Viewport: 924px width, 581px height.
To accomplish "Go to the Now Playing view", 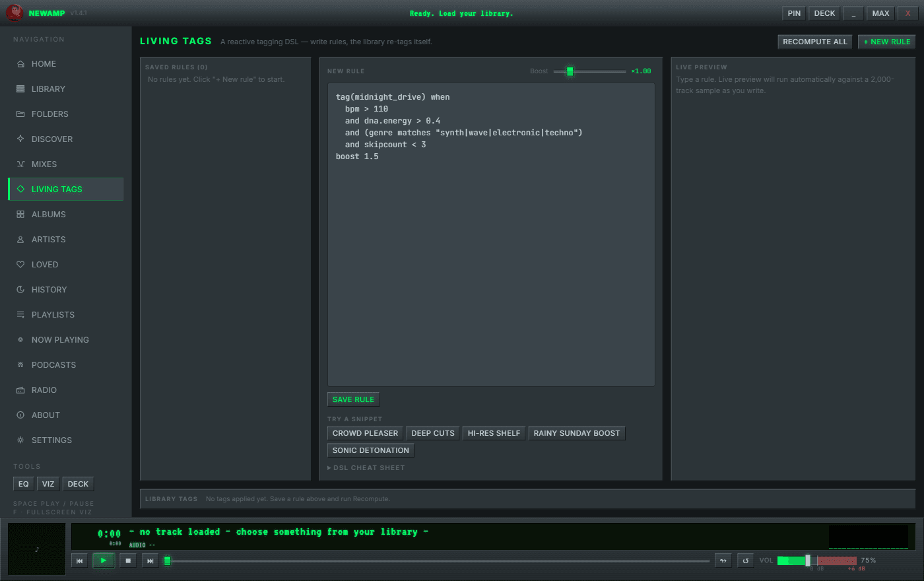I will coord(65,340).
